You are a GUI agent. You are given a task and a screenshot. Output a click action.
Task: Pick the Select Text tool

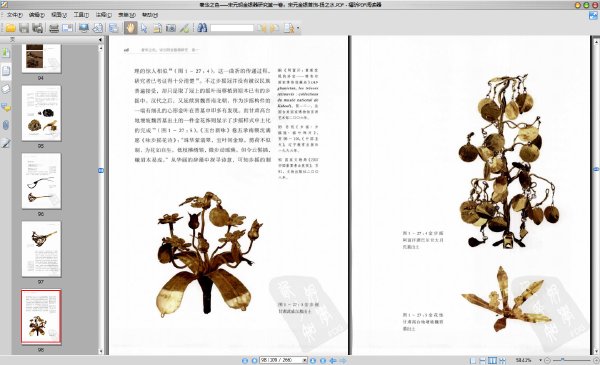(x=157, y=28)
